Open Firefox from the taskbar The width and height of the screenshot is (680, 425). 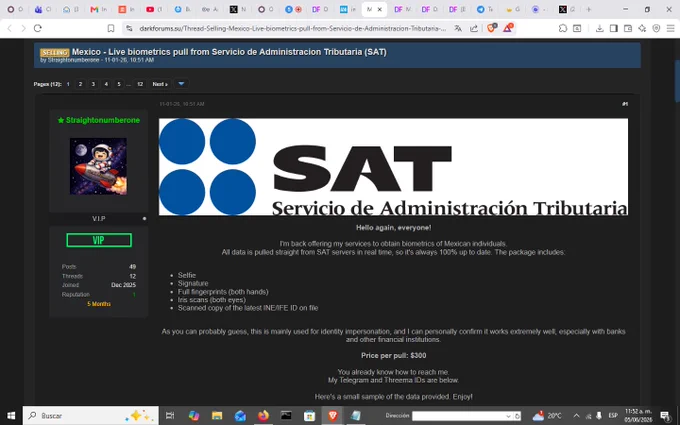point(263,415)
